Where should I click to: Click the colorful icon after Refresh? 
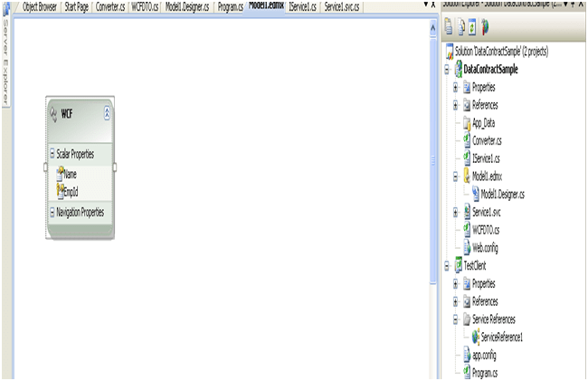[x=485, y=27]
